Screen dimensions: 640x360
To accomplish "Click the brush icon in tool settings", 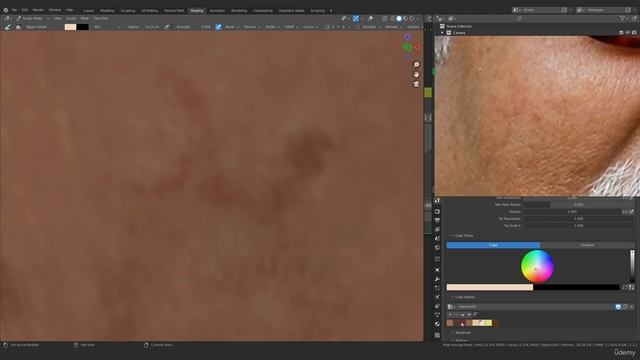I will (x=7, y=27).
